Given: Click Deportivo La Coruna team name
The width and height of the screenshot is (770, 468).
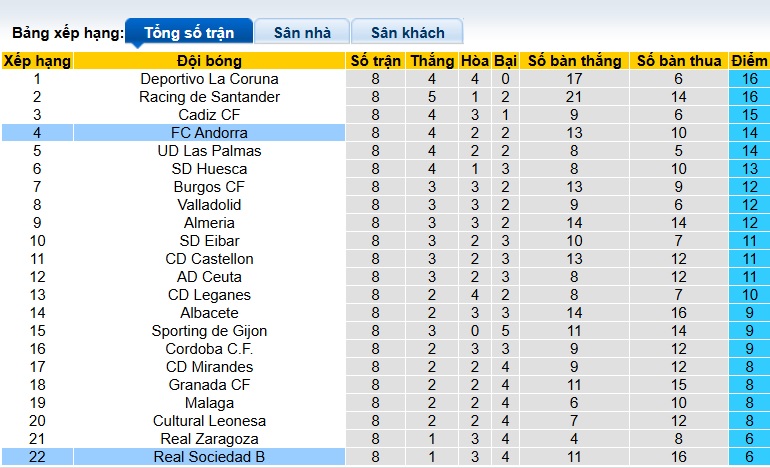Looking at the screenshot, I should [x=209, y=79].
